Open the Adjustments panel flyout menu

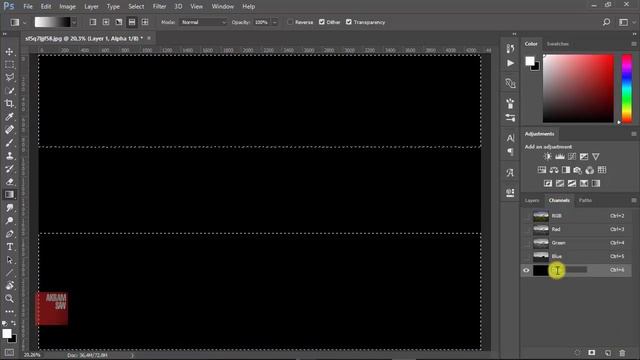pos(633,134)
